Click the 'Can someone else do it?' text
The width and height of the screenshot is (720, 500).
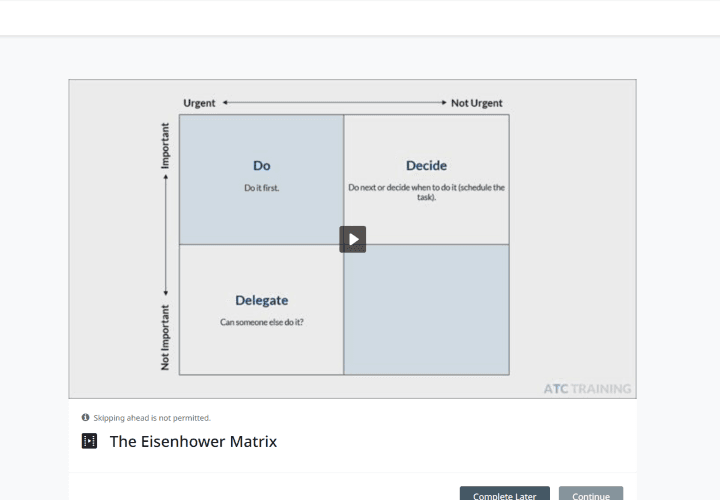pyautogui.click(x=261, y=322)
